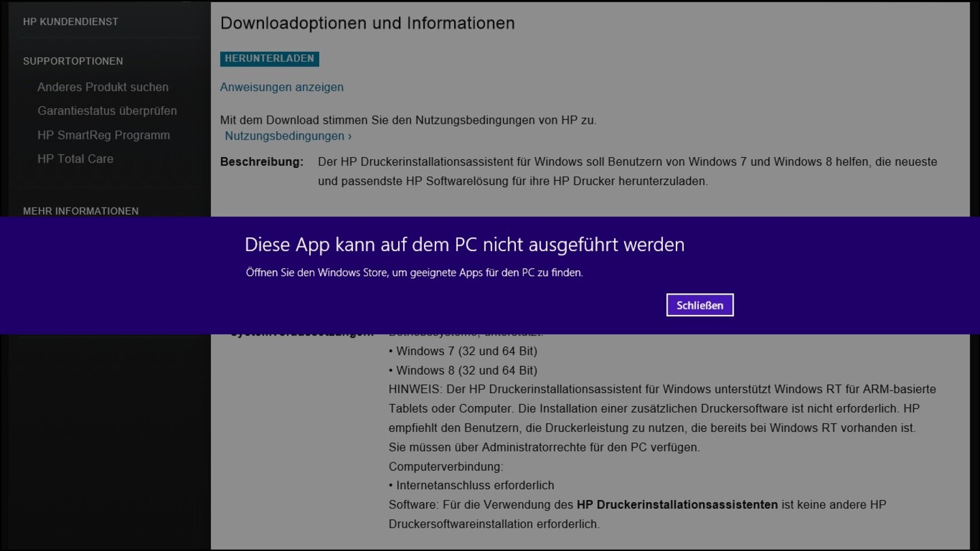Click the Windows 8 (32 und 64 Bit) line
This screenshot has height=551, width=980.
tap(463, 371)
